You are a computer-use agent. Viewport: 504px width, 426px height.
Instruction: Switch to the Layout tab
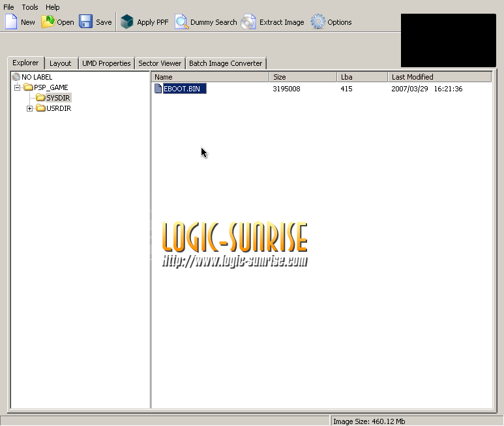pos(61,63)
